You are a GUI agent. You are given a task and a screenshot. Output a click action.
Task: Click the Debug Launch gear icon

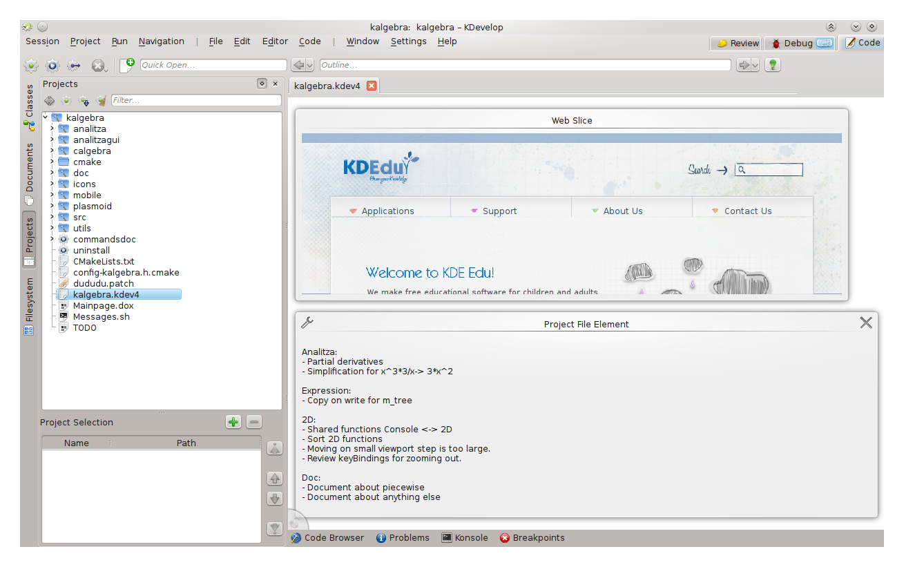point(74,66)
